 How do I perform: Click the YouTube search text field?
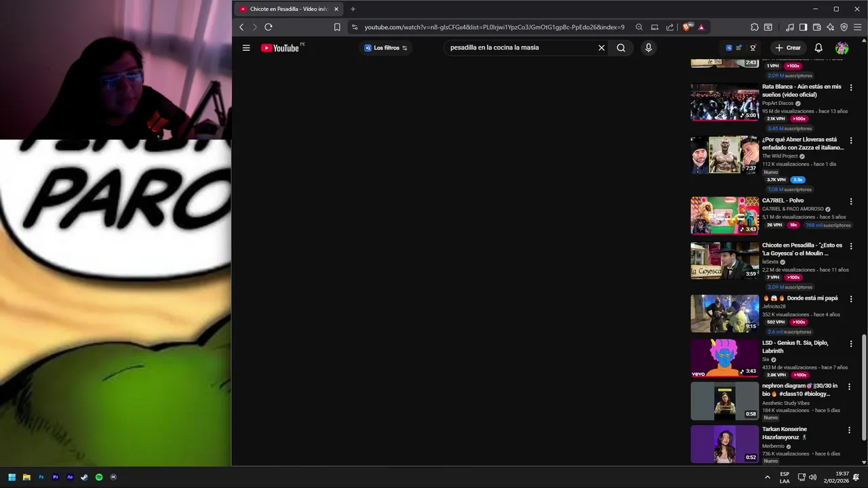pos(519,47)
